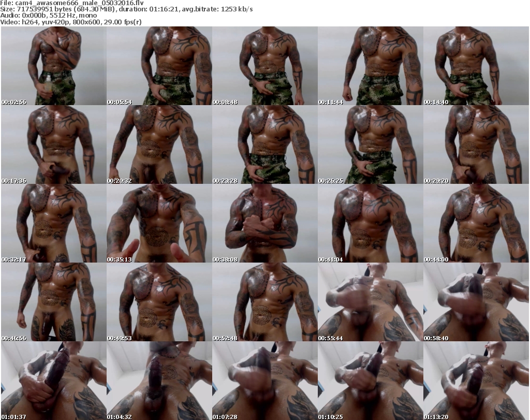Pick the thumbnail stamped 00:38:08

264,223
